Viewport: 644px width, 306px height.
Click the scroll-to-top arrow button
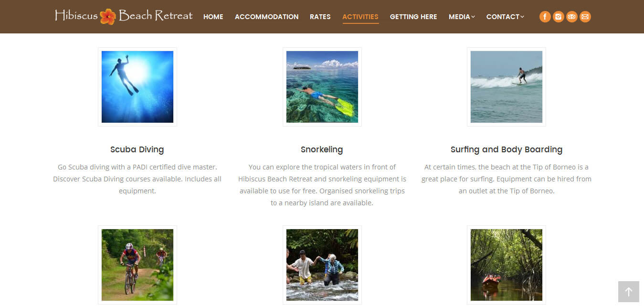click(628, 292)
